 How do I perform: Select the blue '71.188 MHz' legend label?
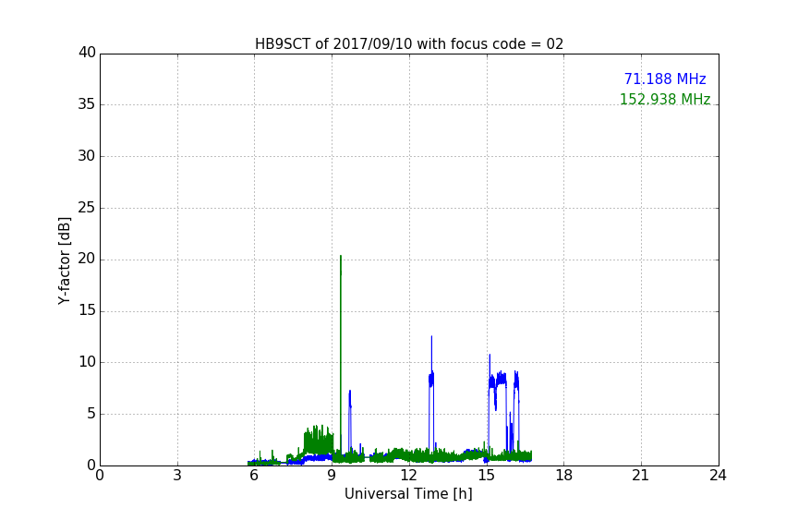(x=665, y=79)
